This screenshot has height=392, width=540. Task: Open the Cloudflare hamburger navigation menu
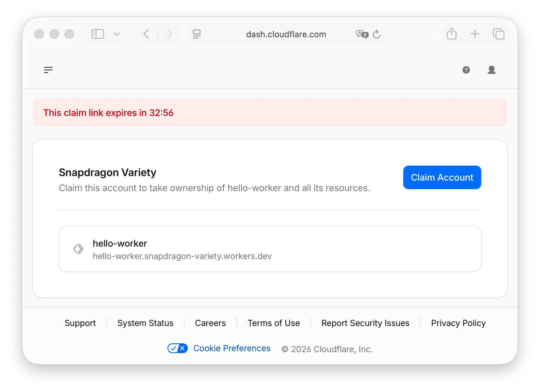click(48, 70)
